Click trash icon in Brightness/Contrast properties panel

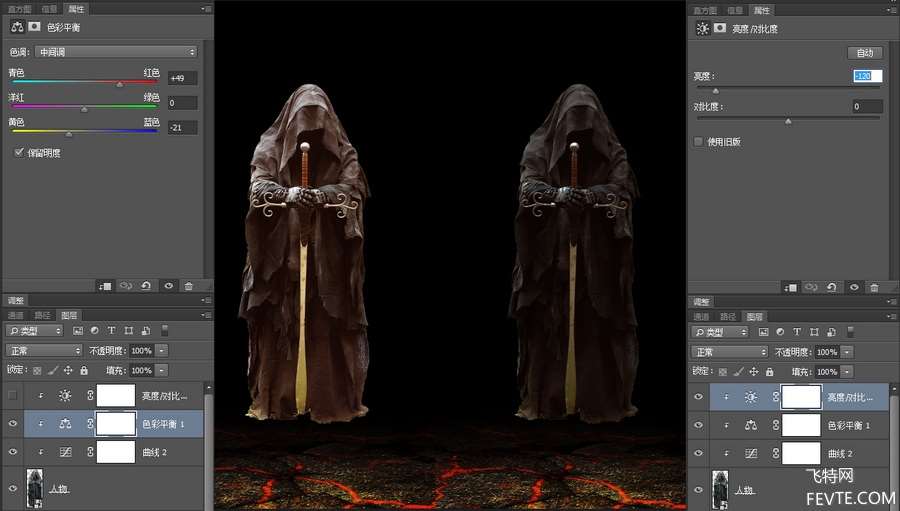(x=874, y=287)
